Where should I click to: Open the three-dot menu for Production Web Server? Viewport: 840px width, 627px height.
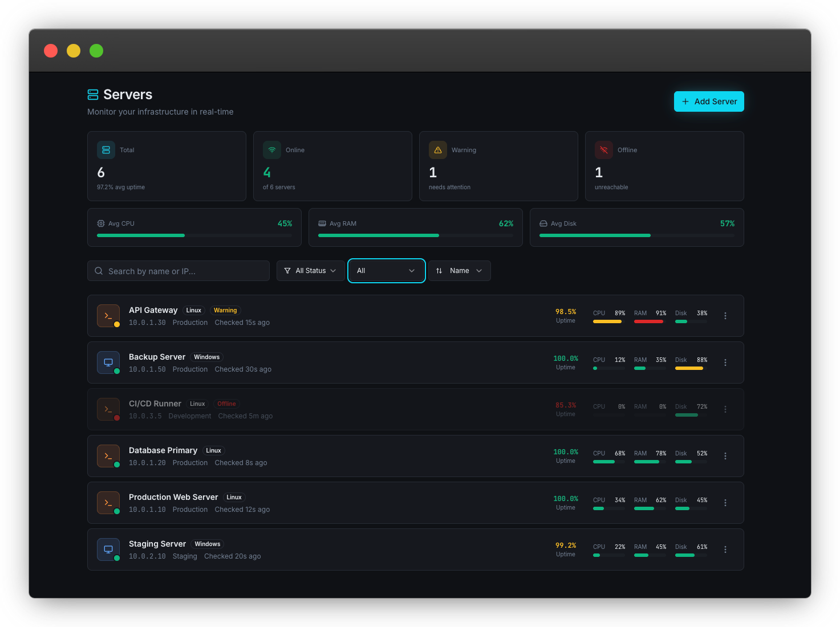(x=725, y=503)
